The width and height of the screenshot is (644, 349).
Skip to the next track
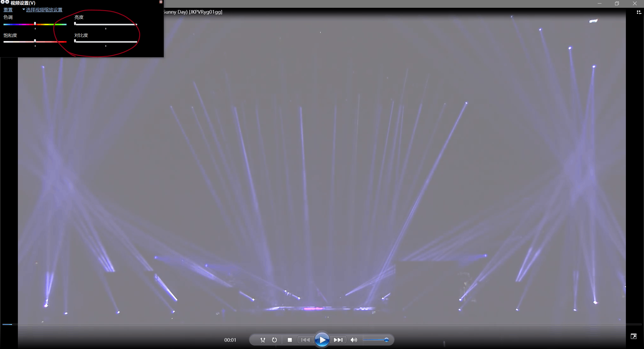[338, 340]
